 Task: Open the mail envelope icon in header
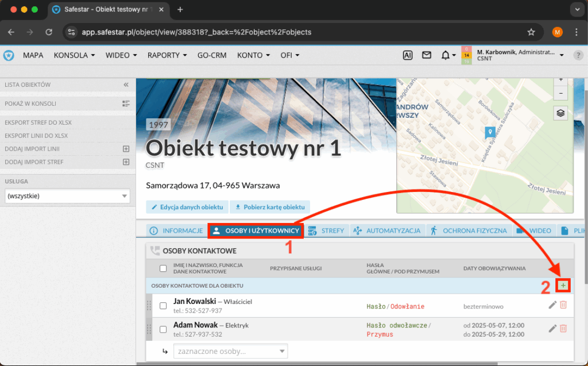[x=426, y=55]
